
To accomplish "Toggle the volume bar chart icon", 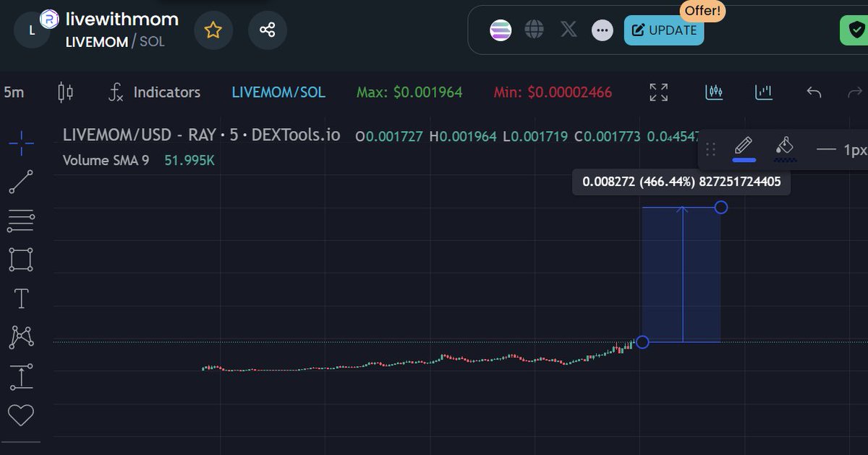I will click(763, 92).
